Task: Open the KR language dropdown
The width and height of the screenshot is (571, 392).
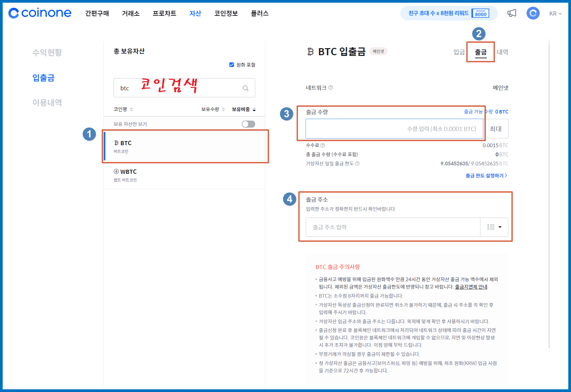Action: (555, 13)
